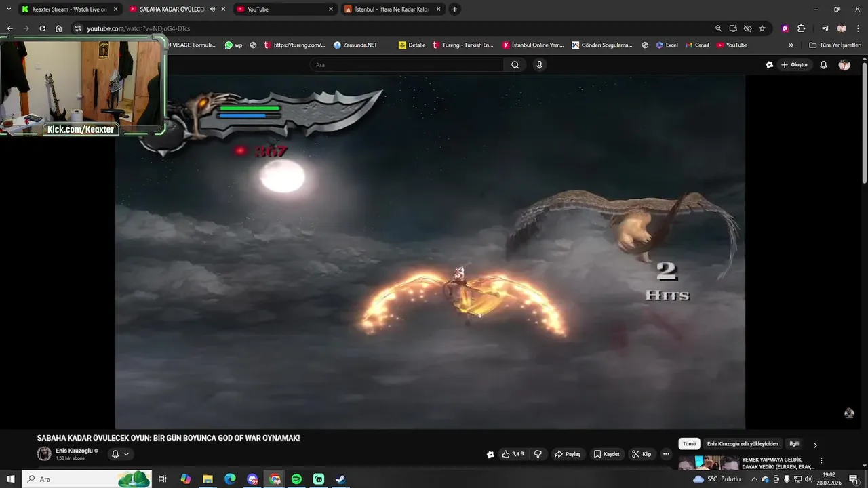Open the Zamunda.NET bookmark
This screenshot has height=488, width=868.
click(355, 45)
